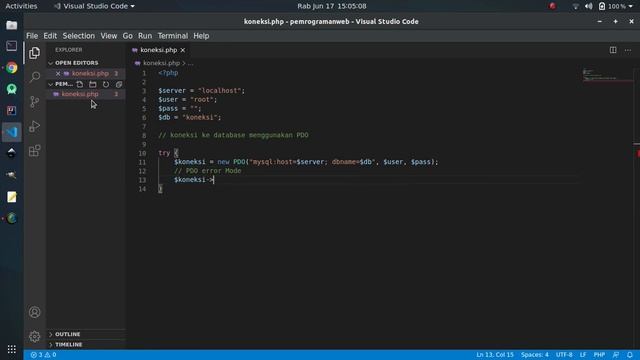This screenshot has height=360, width=640.
Task: Open the Run menu
Action: 144,36
